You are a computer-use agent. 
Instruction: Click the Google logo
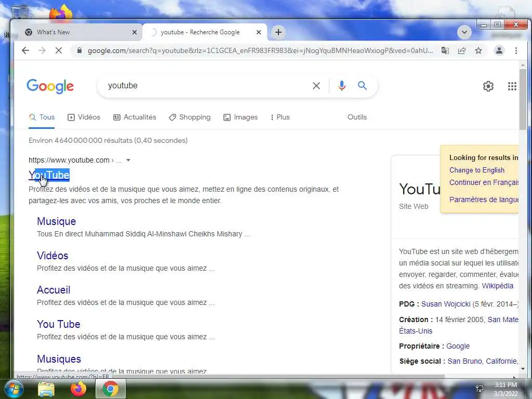[50, 86]
